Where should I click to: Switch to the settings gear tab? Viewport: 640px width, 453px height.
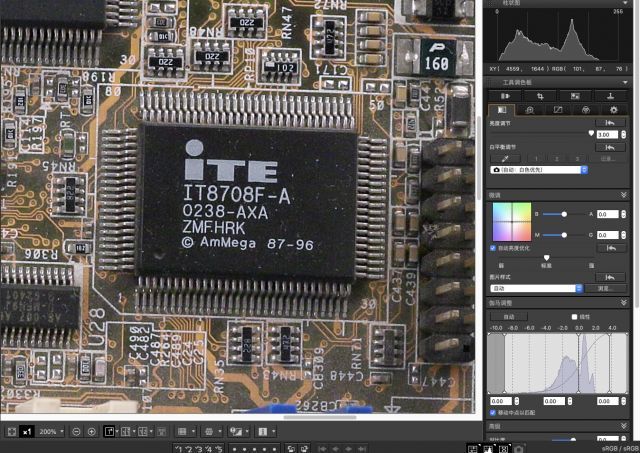[613, 110]
